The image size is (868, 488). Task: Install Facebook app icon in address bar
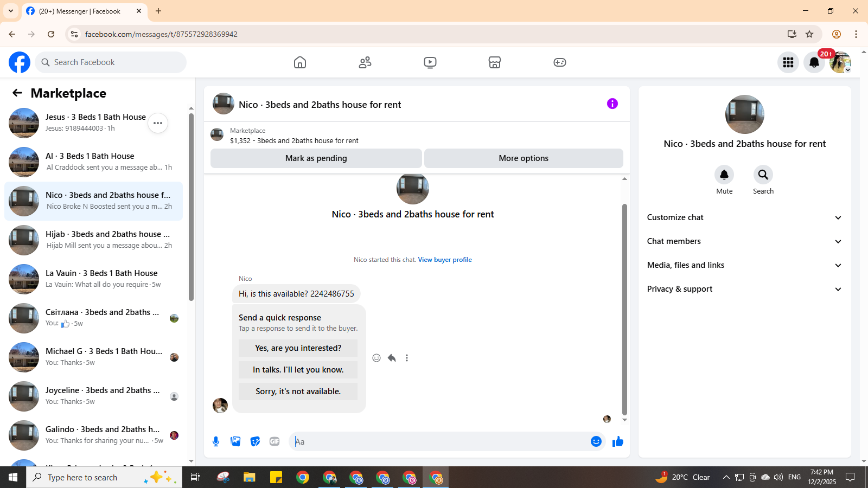(792, 34)
